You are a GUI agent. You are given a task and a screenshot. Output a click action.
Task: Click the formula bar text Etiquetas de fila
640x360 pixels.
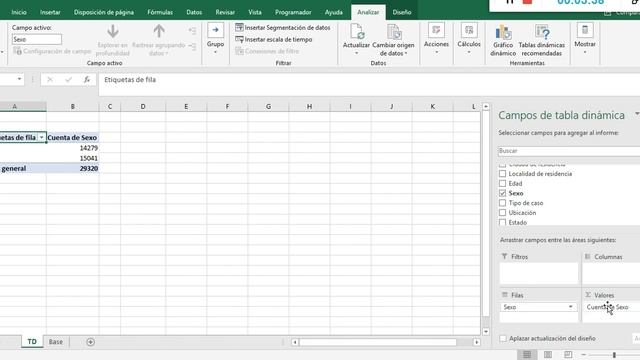(130, 80)
